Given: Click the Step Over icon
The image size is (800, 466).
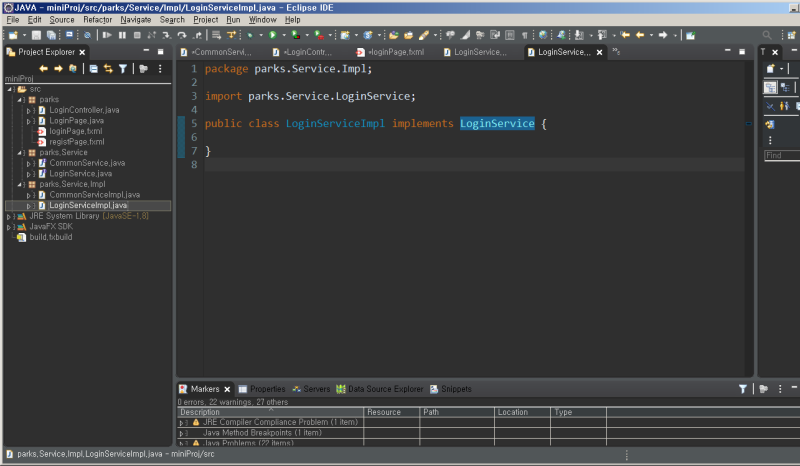Looking at the screenshot, I should (x=182, y=35).
